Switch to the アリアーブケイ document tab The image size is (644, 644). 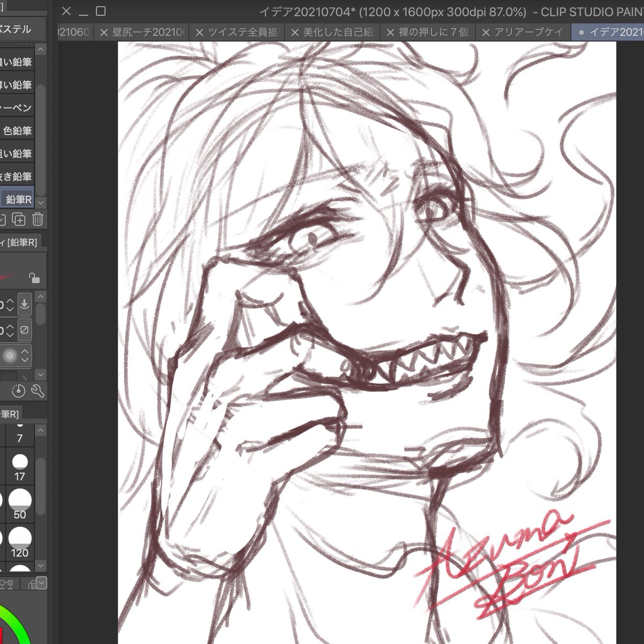(524, 32)
